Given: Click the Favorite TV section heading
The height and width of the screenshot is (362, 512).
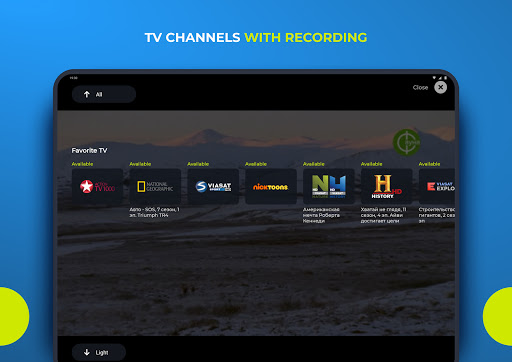Looking at the screenshot, I should (x=89, y=151).
